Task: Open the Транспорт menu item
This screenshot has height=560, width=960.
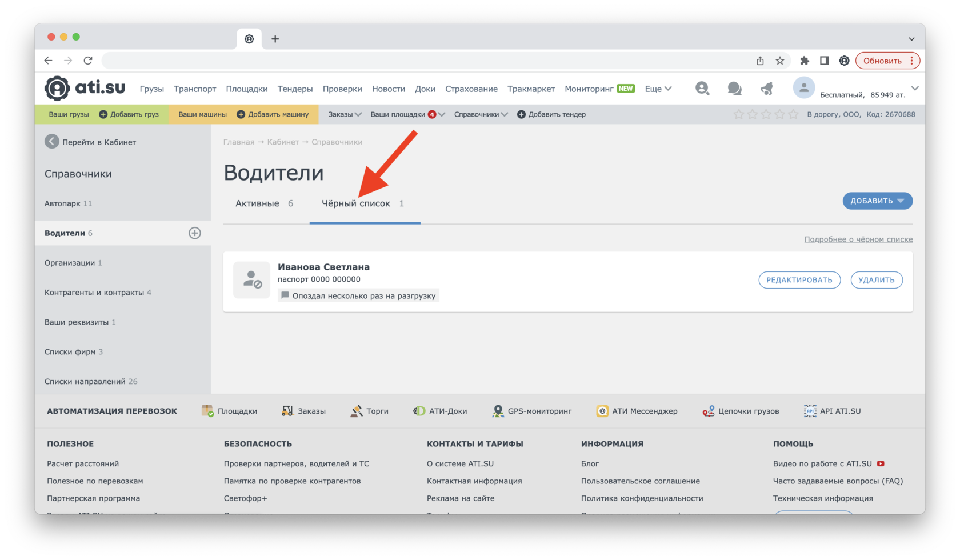Action: click(195, 89)
